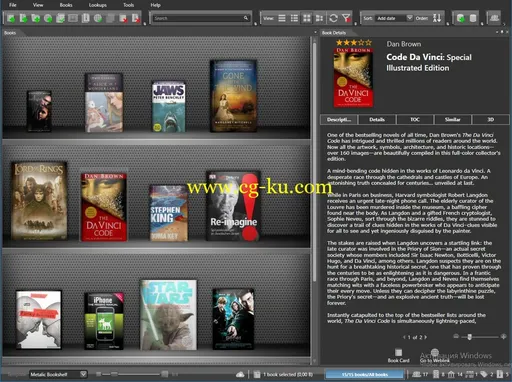Click the Book Card button
512x382 pixels.
[398, 355]
